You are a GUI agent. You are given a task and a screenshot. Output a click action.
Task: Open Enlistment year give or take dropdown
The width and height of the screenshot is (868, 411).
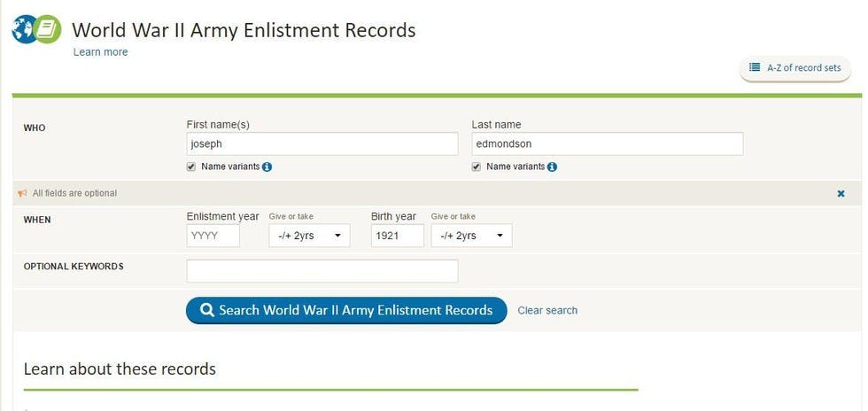pyautogui.click(x=309, y=236)
